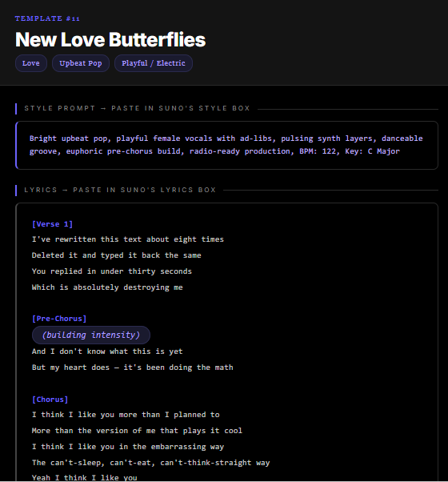This screenshot has width=448, height=482.
Task: Click the can't-sleep, can't-eat lyric line
Action: (150, 463)
